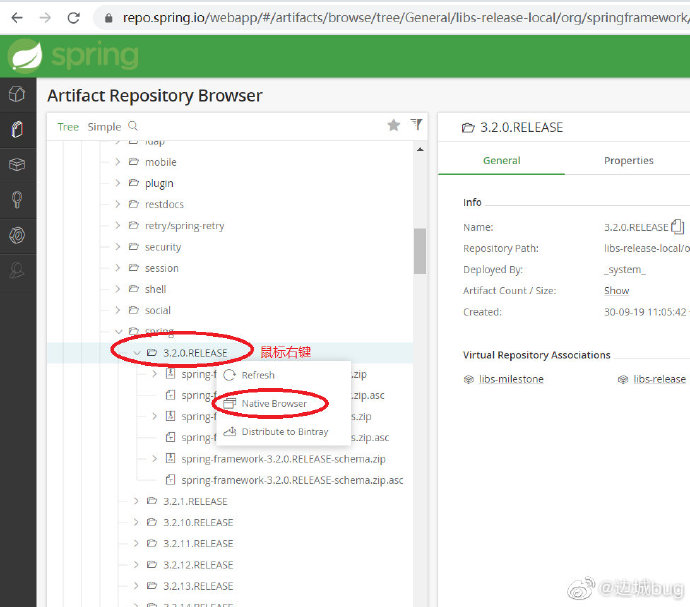Open the Artifacts sidebar icon
The image size is (690, 607).
click(17, 129)
